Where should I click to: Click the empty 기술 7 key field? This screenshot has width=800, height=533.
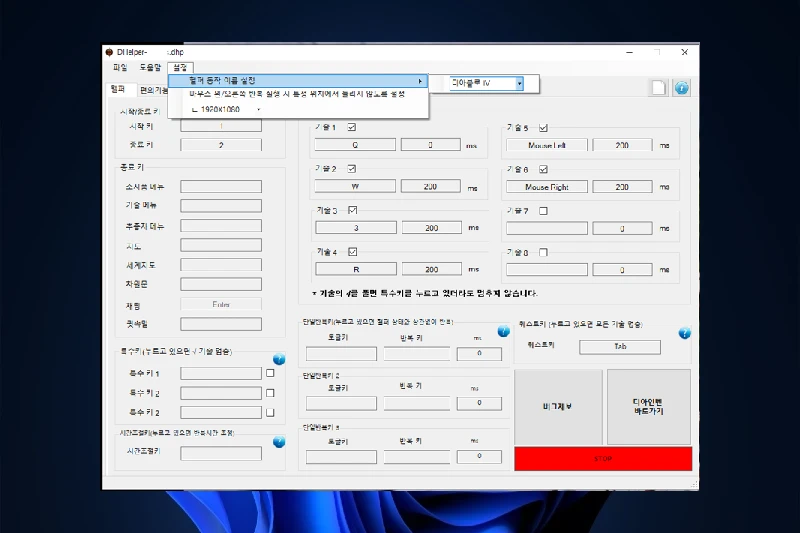tap(546, 228)
